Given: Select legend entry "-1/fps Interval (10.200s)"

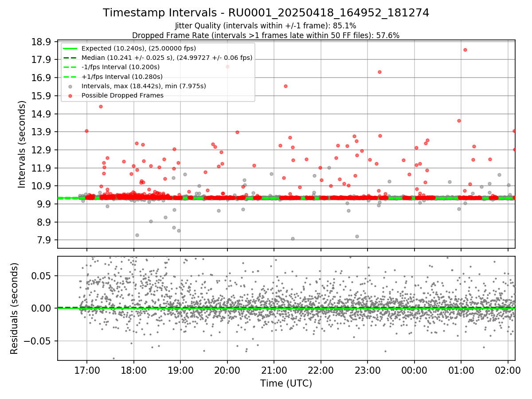Looking at the screenshot, I should point(121,67).
